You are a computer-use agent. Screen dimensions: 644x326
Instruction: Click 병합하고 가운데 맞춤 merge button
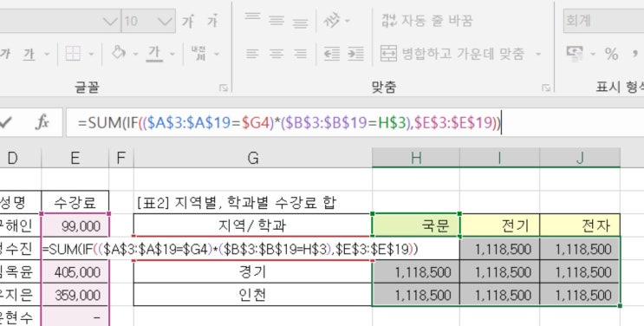click(452, 54)
